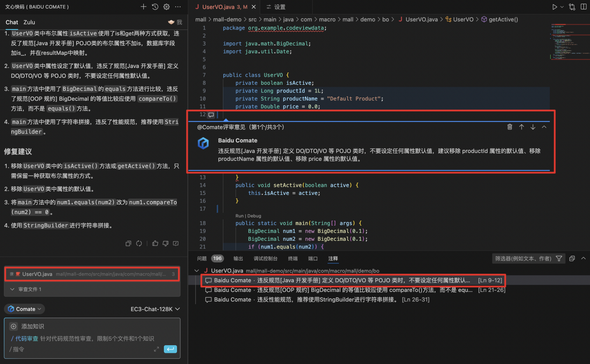Image resolution: width=590 pixels, height=364 pixels.
Task: Close the UserVO.java tab
Action: 254,7
